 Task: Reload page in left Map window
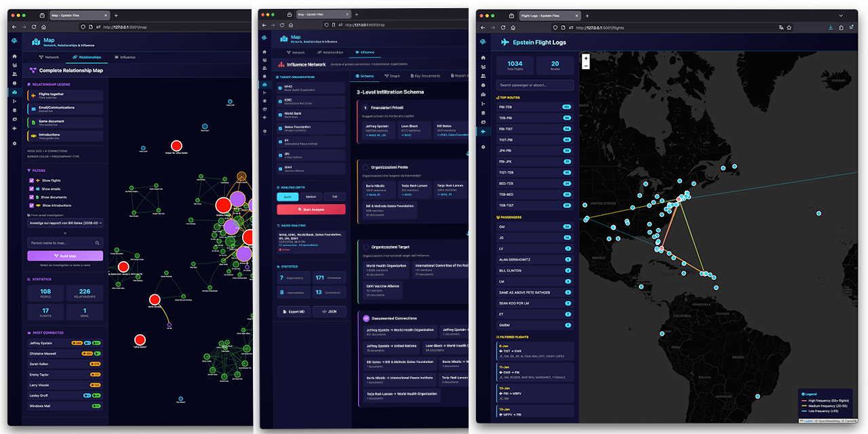pyautogui.click(x=34, y=26)
